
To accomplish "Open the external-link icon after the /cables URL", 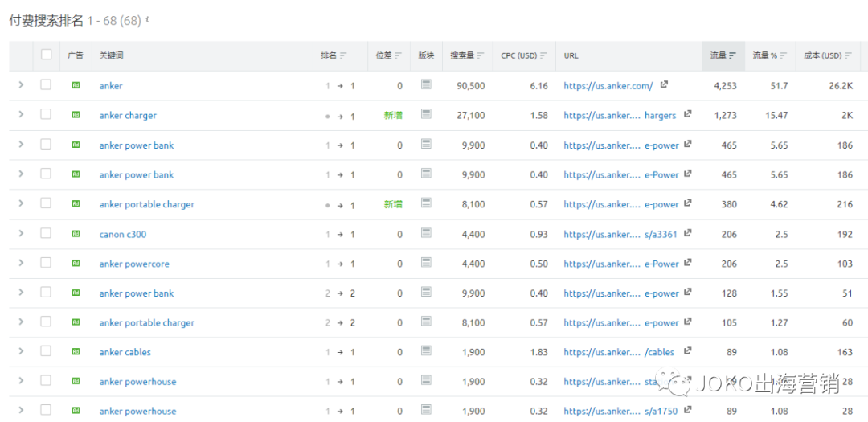I will [687, 350].
